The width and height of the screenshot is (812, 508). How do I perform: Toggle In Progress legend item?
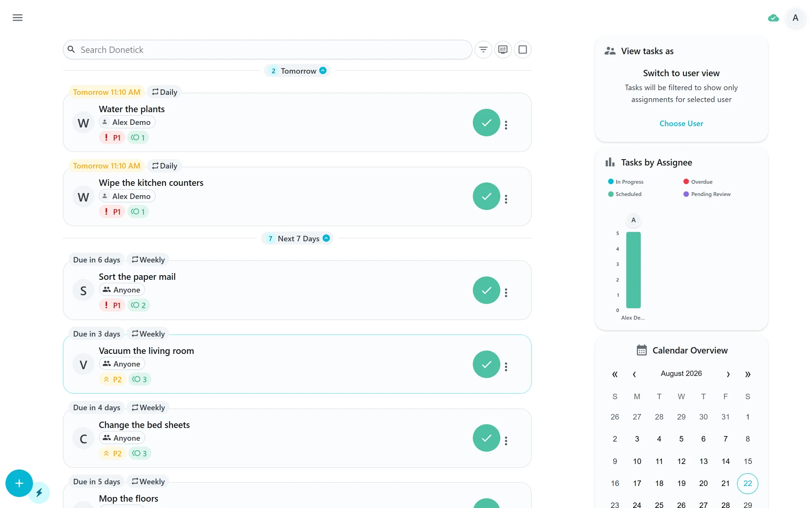625,182
